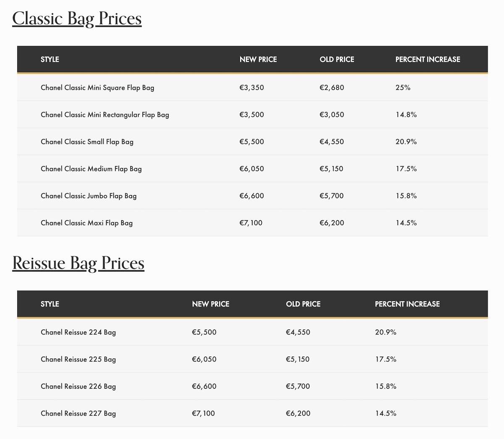Select the NEW PRICE header in the Reissue table

point(211,304)
